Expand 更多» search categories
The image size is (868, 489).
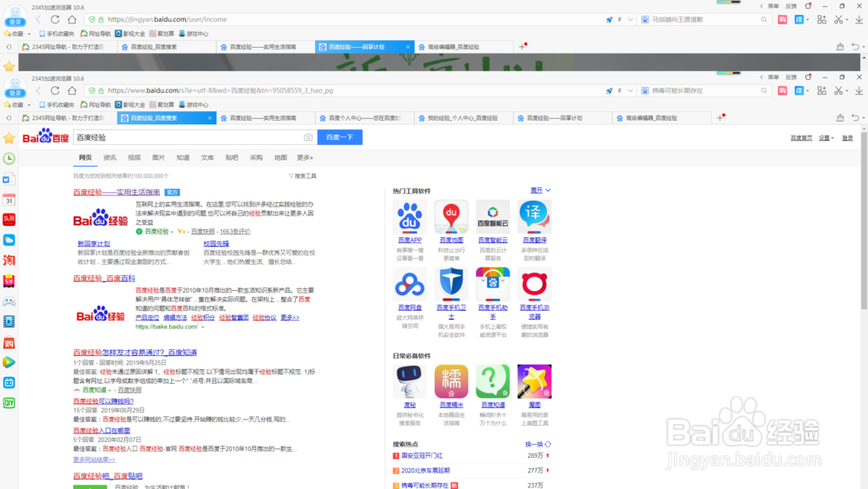point(305,158)
